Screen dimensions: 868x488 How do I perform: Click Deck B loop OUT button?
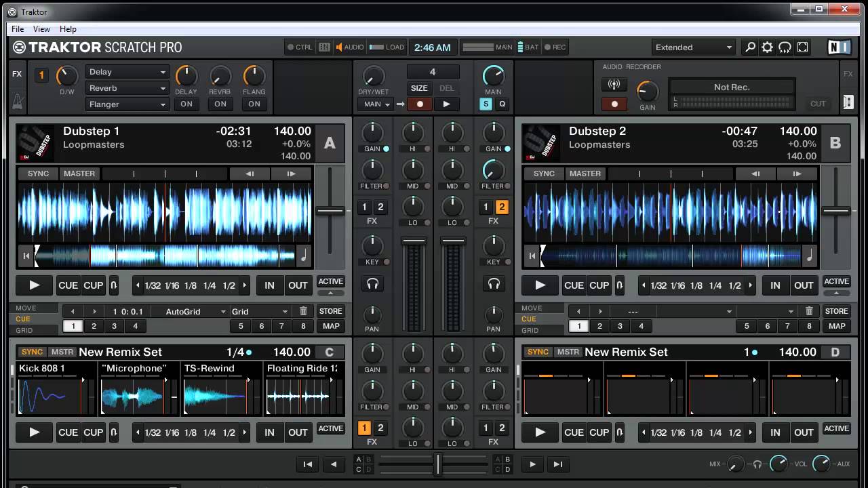804,285
